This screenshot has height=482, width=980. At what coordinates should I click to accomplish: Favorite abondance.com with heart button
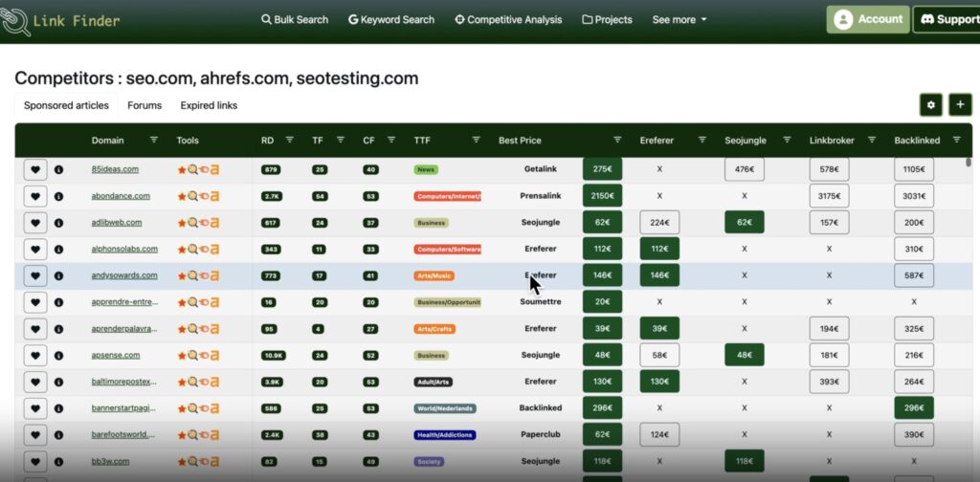coord(35,196)
